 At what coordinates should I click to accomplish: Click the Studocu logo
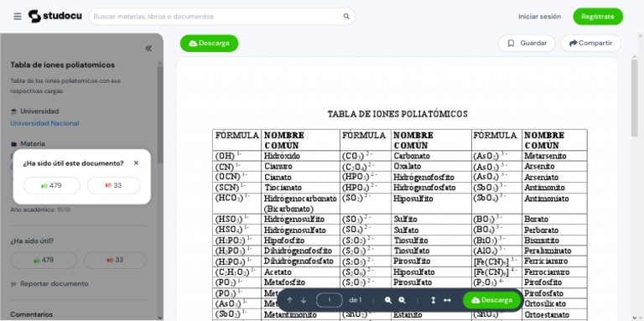(55, 17)
